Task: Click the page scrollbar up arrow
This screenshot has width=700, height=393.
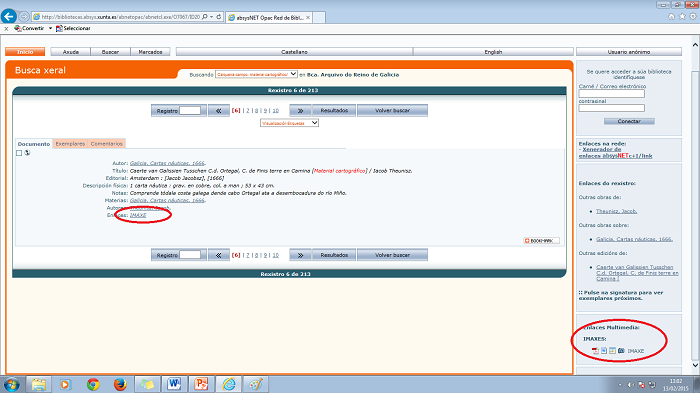Action: click(695, 45)
